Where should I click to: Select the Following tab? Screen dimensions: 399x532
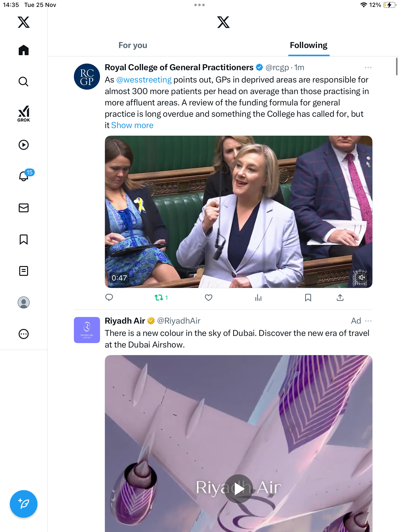[x=309, y=45]
